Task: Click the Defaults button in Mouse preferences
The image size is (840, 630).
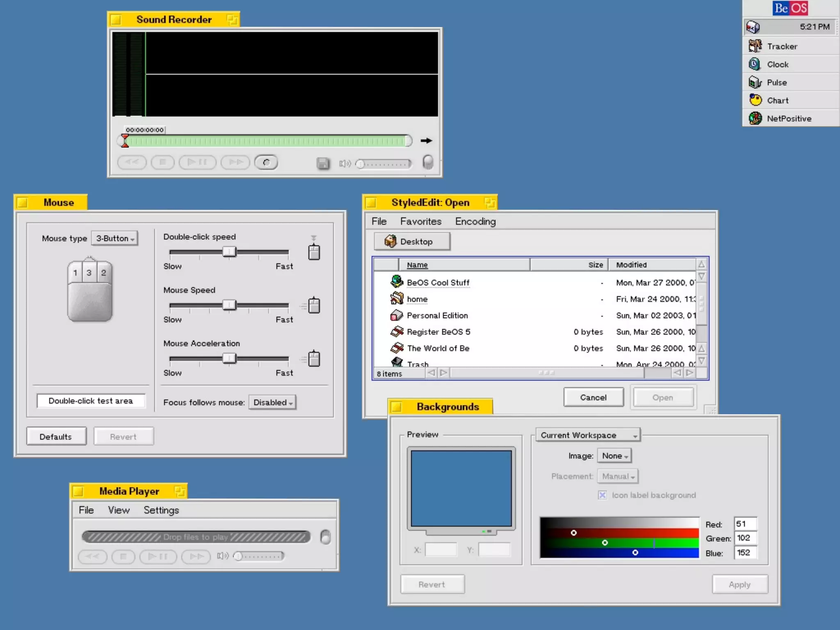Action: point(56,436)
